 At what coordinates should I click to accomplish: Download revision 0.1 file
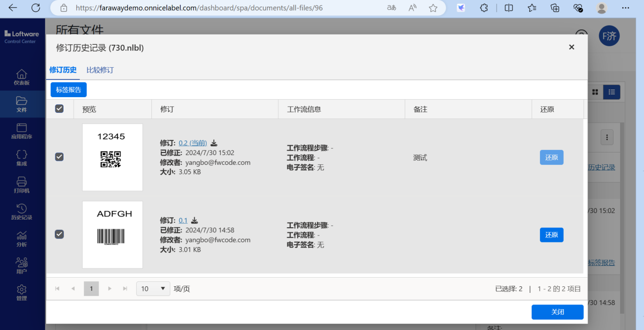(195, 220)
